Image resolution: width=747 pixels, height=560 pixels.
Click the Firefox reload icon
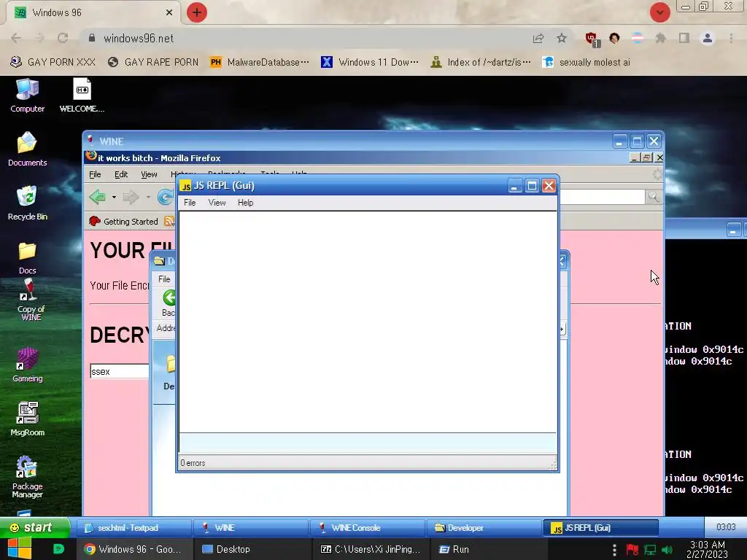pyautogui.click(x=166, y=197)
